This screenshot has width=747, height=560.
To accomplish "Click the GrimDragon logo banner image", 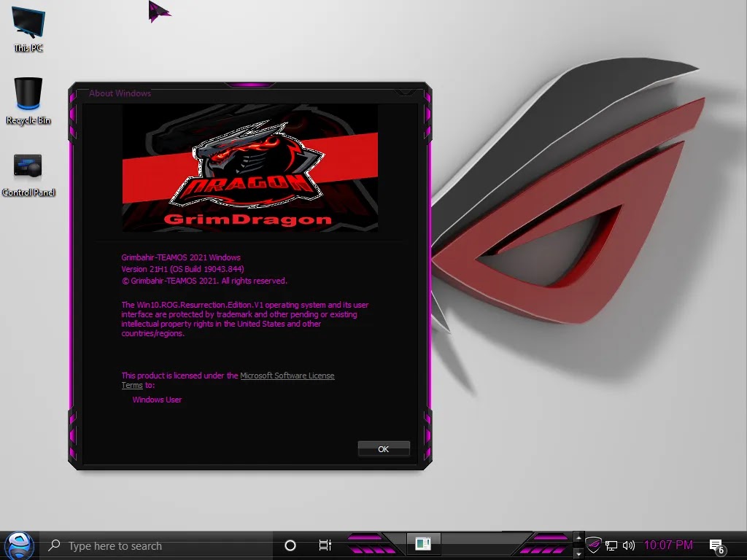I will pyautogui.click(x=250, y=168).
